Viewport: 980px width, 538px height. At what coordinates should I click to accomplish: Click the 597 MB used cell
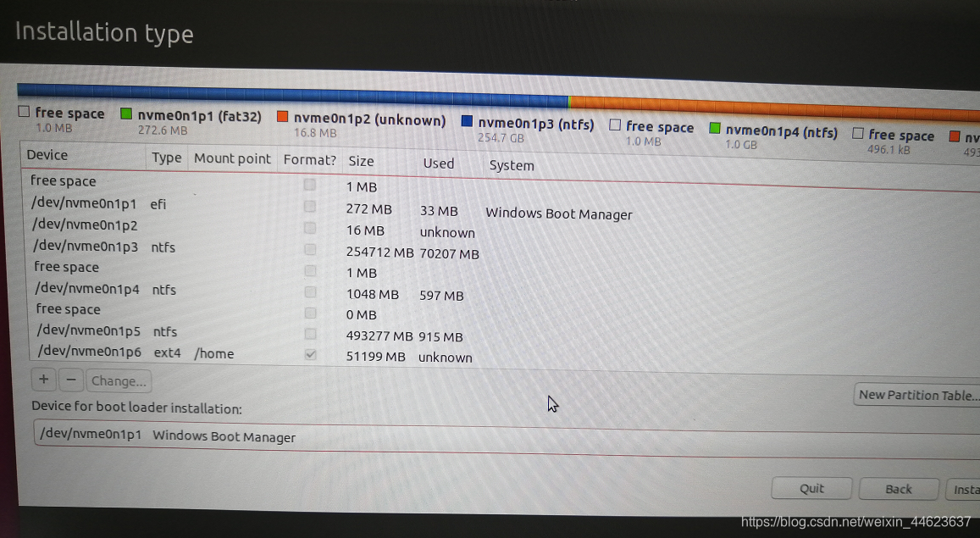pyautogui.click(x=441, y=296)
